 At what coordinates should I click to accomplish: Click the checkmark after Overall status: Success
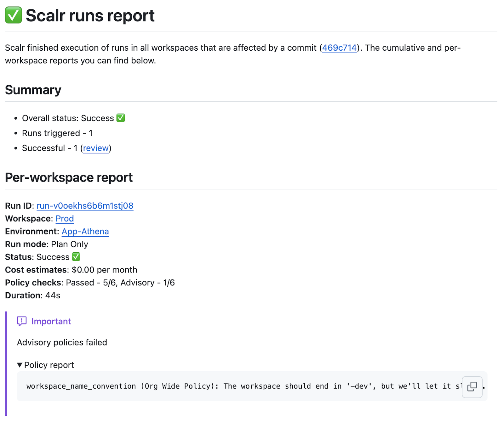pos(121,118)
